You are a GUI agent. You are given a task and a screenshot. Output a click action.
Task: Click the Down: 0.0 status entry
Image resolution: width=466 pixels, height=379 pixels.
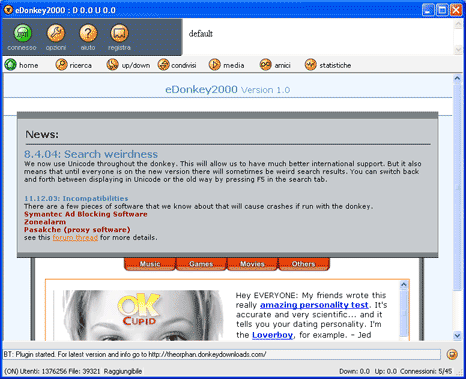(x=354, y=371)
